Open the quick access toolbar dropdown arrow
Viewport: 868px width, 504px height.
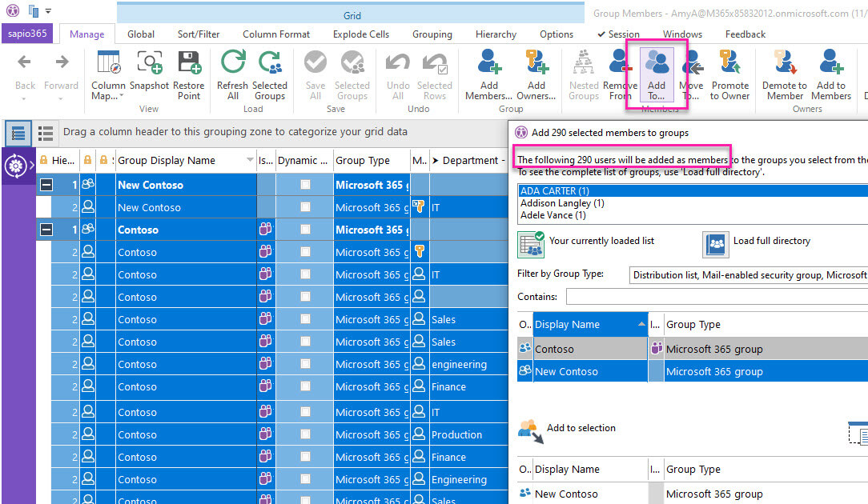(48, 11)
